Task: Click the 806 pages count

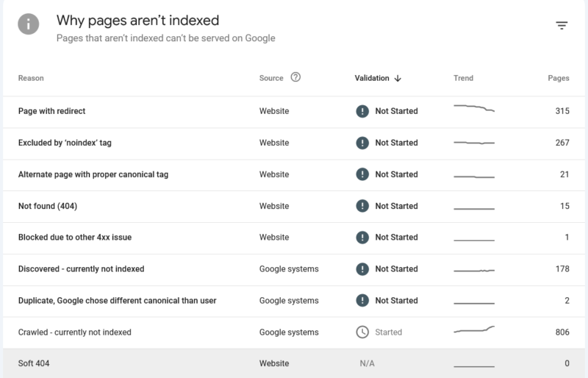Action: pyautogui.click(x=562, y=332)
